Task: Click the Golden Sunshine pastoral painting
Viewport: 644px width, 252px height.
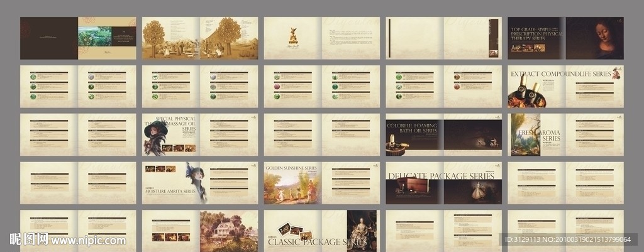Action: pyautogui.click(x=292, y=187)
